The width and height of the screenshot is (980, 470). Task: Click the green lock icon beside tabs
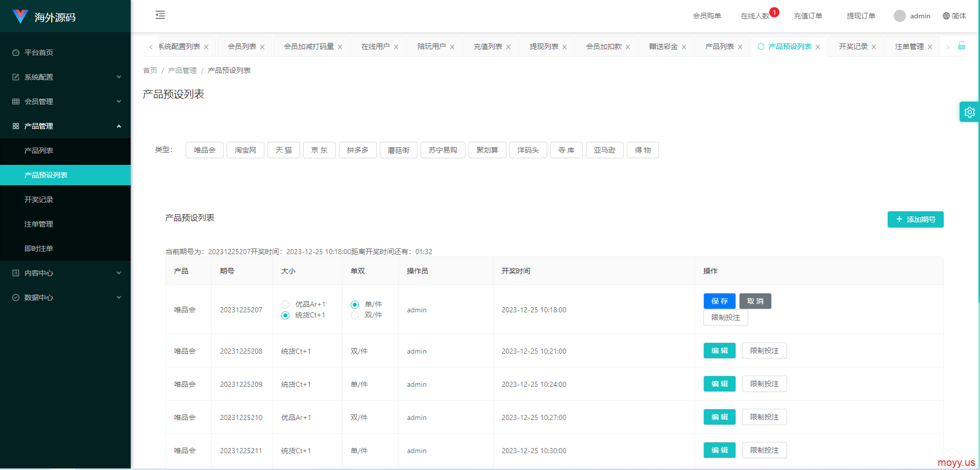pos(962,46)
